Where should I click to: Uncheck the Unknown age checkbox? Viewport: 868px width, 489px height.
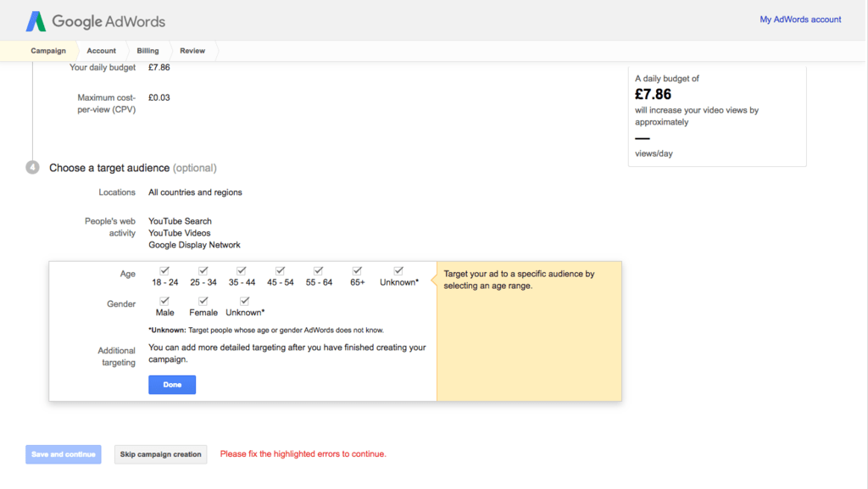pos(398,270)
